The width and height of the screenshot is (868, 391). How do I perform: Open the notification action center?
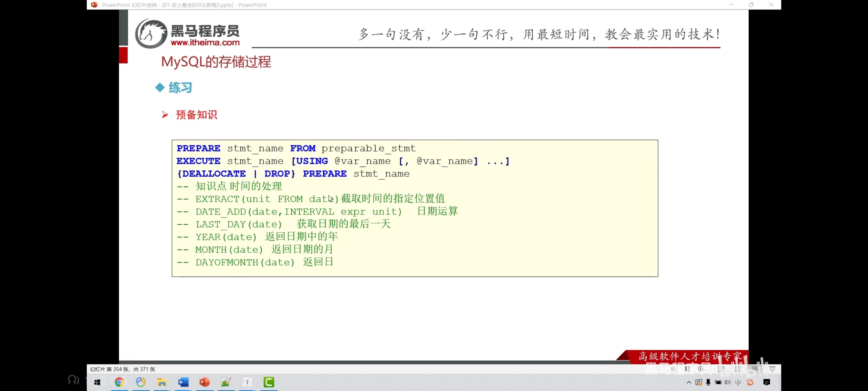tap(767, 382)
